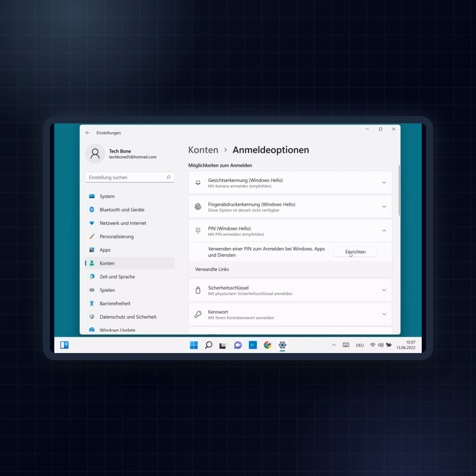Open clock showing 15:07
The width and height of the screenshot is (476, 476).
(406, 345)
